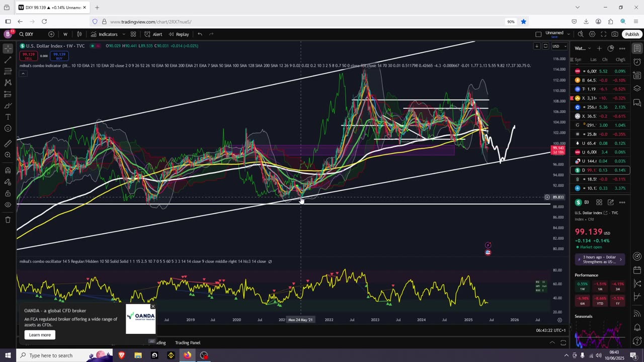Activate the zoom in tool
644x362 pixels.
tap(8, 155)
